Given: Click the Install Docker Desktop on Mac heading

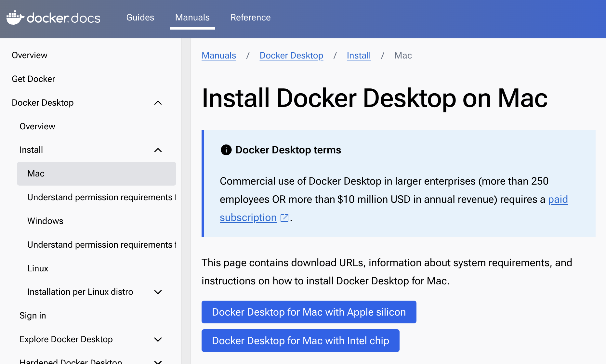Looking at the screenshot, I should point(375,98).
